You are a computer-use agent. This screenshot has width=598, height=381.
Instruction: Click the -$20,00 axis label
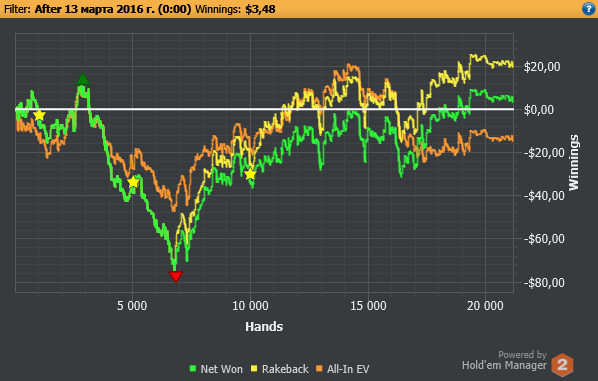[x=544, y=153]
